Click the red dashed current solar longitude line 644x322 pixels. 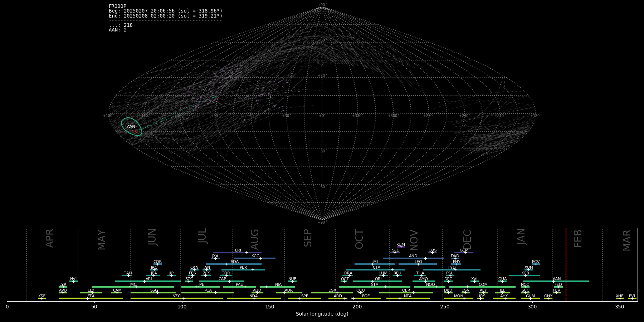tap(566, 264)
